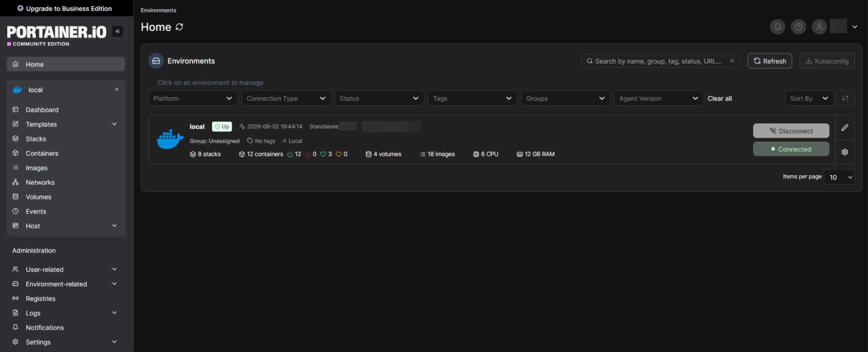Expand the Templates submenu chevron
The image size is (868, 352).
[x=114, y=124]
